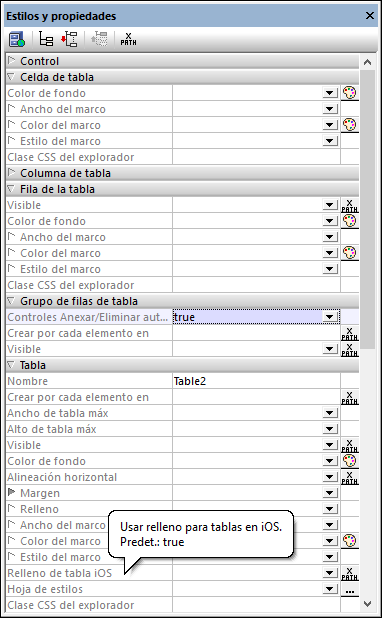Click XPath icon for Relleno de tabla iOS
The width and height of the screenshot is (382, 618).
[349, 573]
